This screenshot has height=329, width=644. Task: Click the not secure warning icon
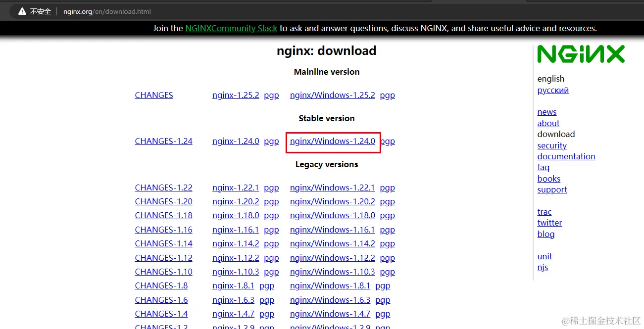tap(22, 11)
